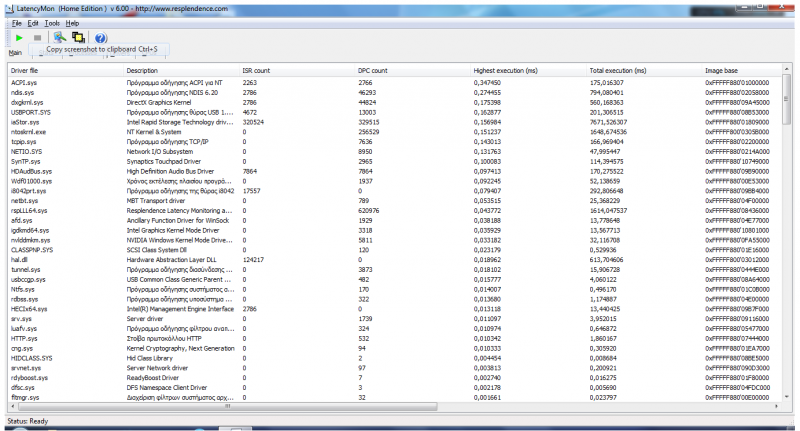Click the third toolbar icon with magnifier

click(x=60, y=38)
